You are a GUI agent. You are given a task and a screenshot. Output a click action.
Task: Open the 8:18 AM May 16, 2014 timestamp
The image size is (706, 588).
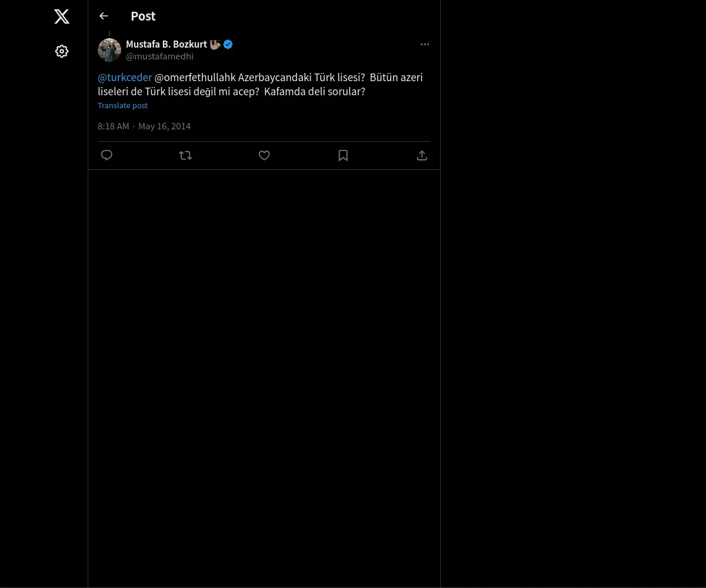pyautogui.click(x=144, y=126)
